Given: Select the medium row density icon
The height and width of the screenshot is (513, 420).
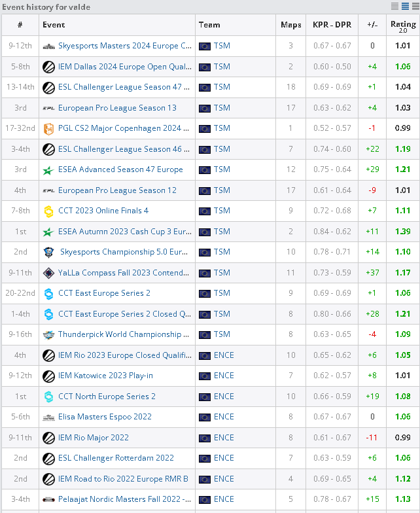Looking at the screenshot, I should point(406,7).
